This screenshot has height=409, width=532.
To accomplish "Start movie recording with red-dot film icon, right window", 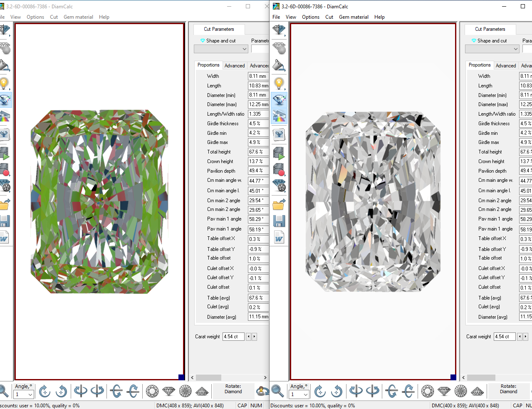I will (x=279, y=169).
